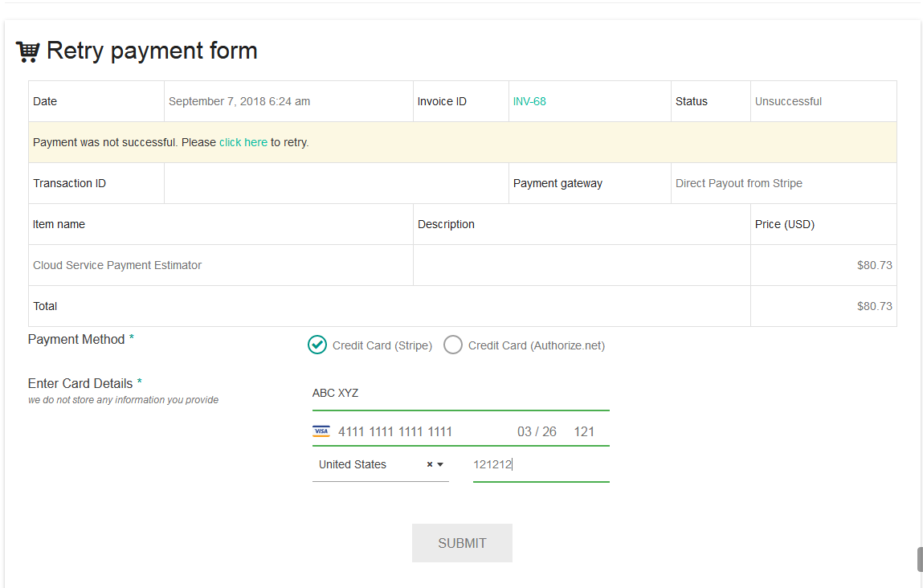Click the expiry date field 03 / 26

(537, 431)
